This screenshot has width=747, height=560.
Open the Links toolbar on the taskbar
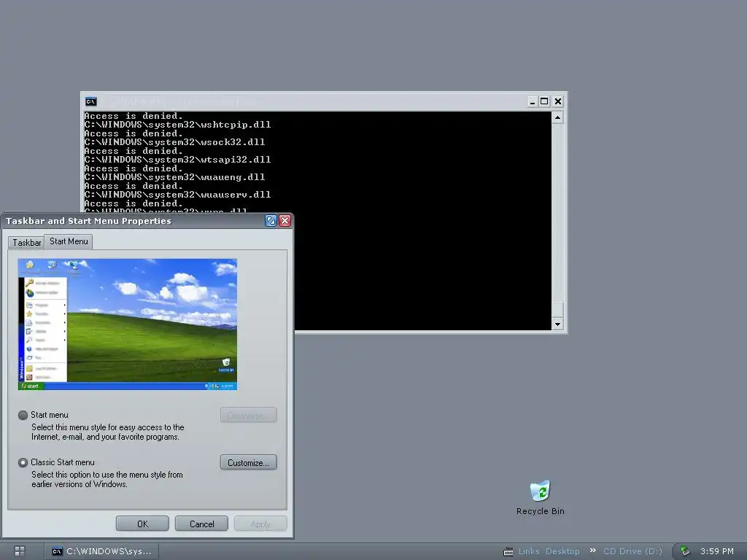click(529, 551)
